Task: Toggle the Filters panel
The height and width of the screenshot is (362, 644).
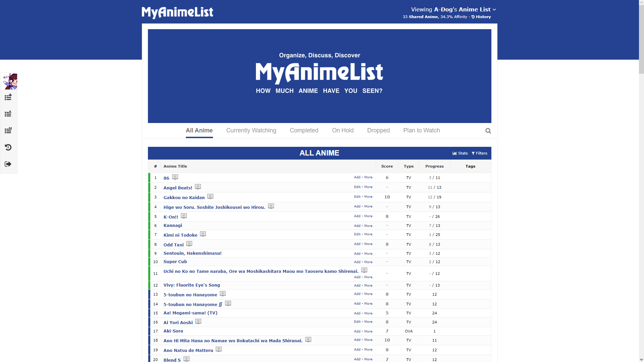Action: (x=479, y=153)
